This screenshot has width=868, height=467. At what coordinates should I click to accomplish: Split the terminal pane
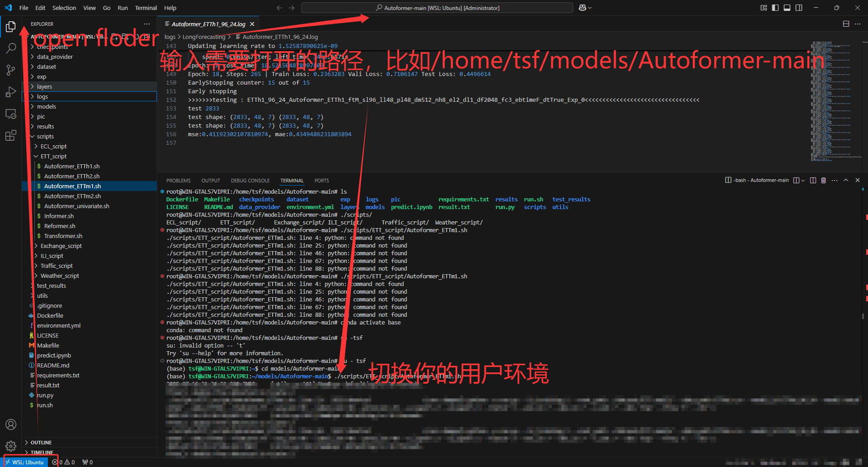(813, 180)
